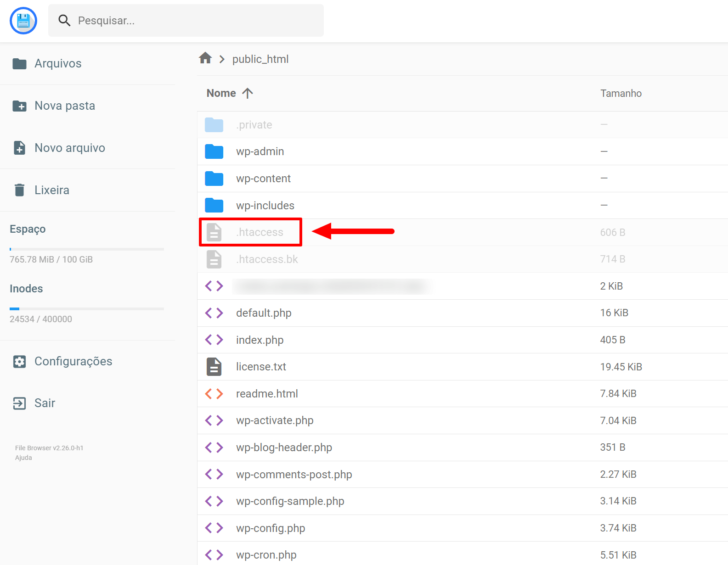728x565 pixels.
Task: Click the Configurações gear icon
Action: click(x=20, y=362)
